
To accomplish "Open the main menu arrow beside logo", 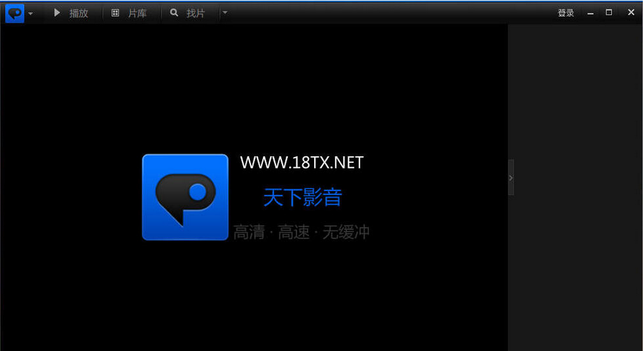I will pos(30,14).
